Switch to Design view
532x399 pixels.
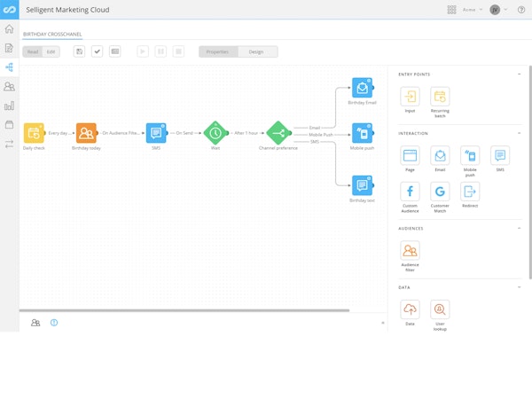[x=256, y=51]
